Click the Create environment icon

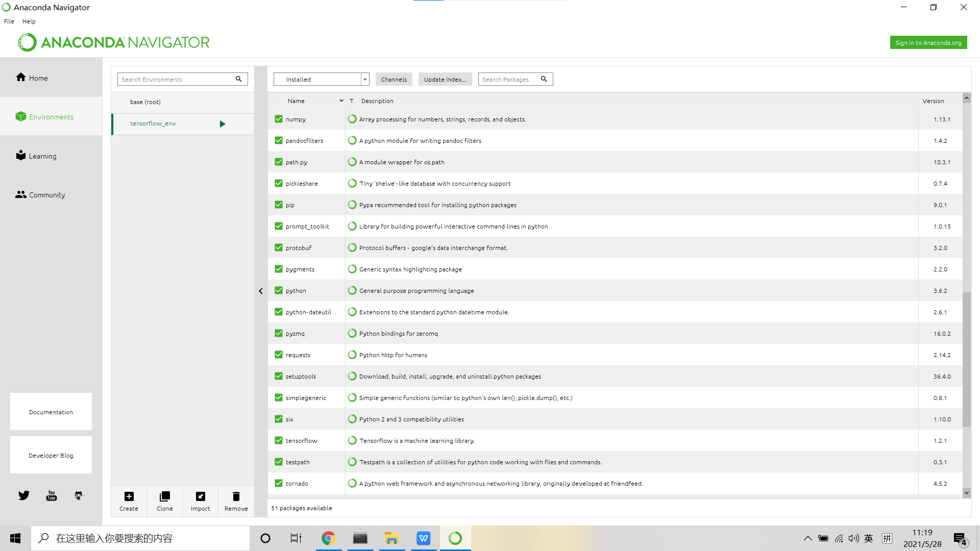point(129,496)
